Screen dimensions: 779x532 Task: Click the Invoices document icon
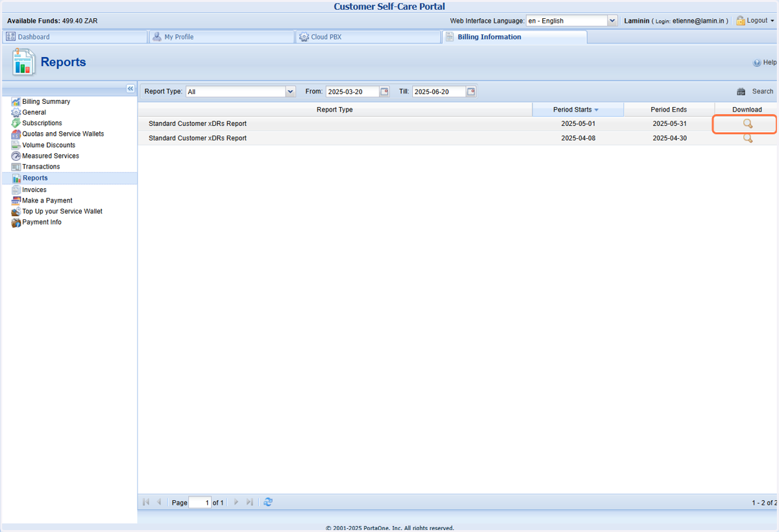tap(16, 189)
